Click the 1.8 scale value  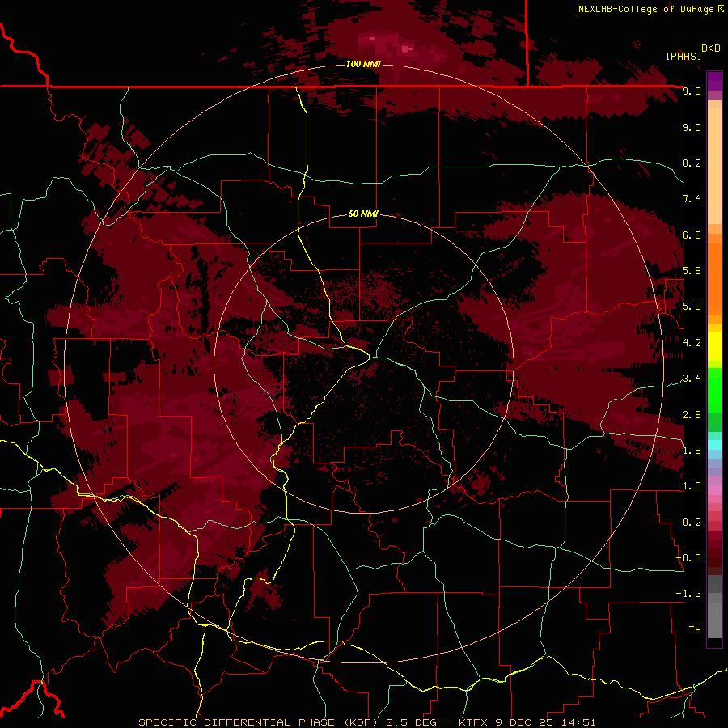pos(692,451)
